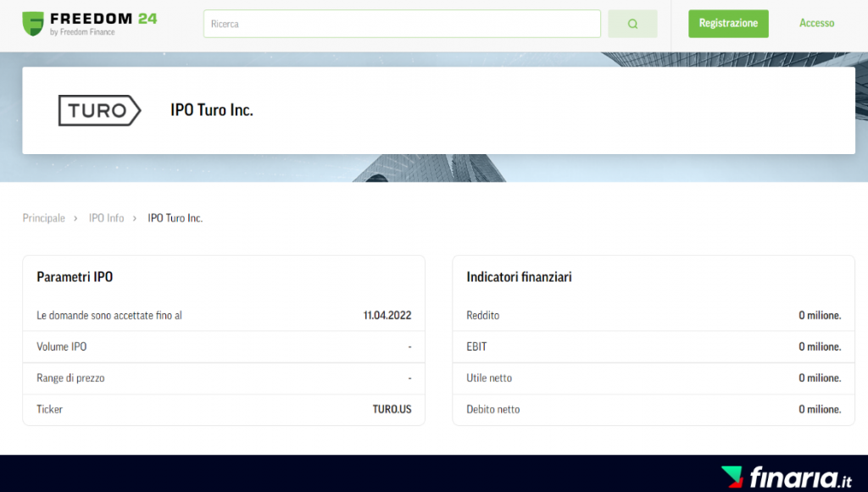Open the Accesso login link

816,23
